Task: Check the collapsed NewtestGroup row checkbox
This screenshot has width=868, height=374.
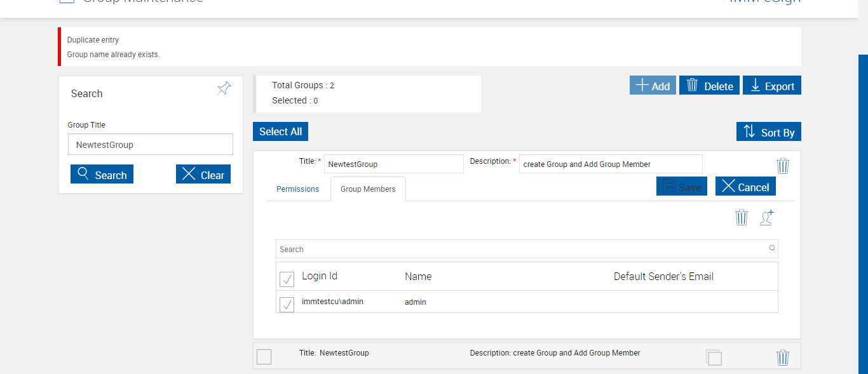Action: click(x=264, y=357)
